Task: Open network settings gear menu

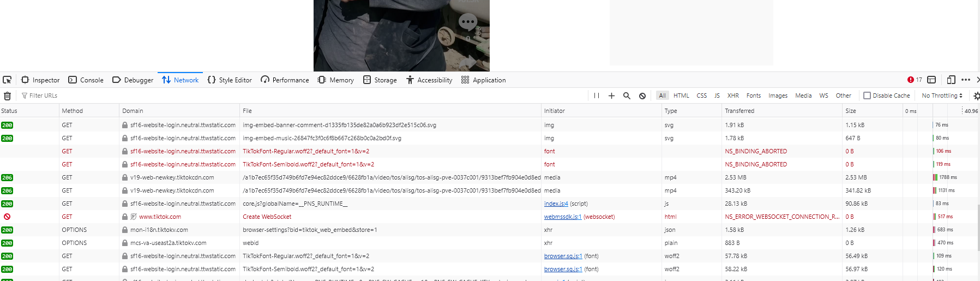Action: [x=976, y=95]
